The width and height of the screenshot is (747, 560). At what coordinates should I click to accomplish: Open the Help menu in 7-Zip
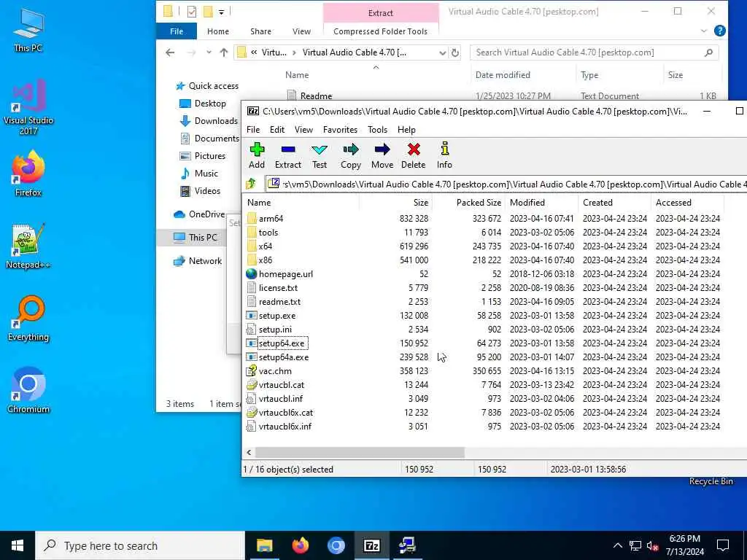[x=406, y=130]
